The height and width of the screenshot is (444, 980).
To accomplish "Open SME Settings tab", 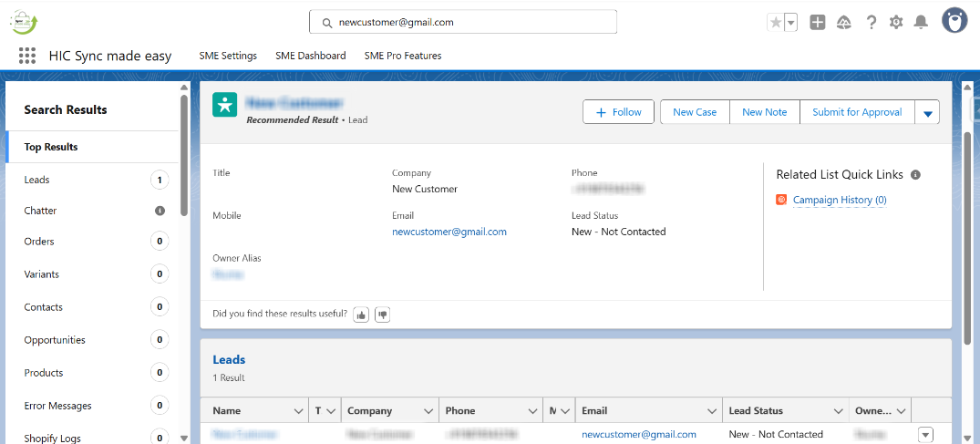I will tap(228, 56).
